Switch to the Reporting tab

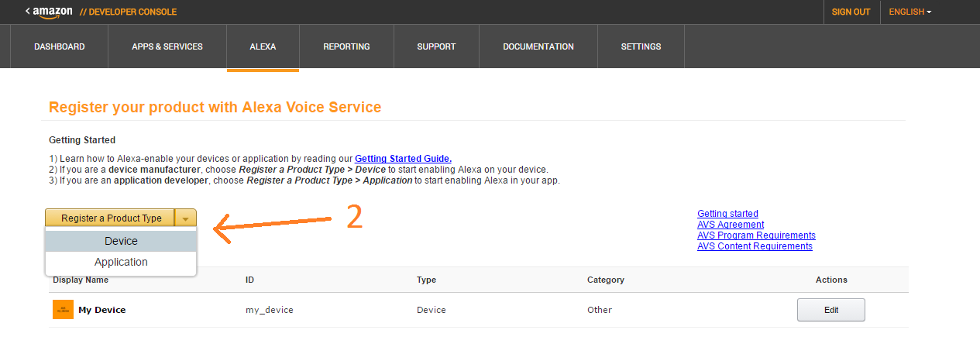click(x=346, y=46)
